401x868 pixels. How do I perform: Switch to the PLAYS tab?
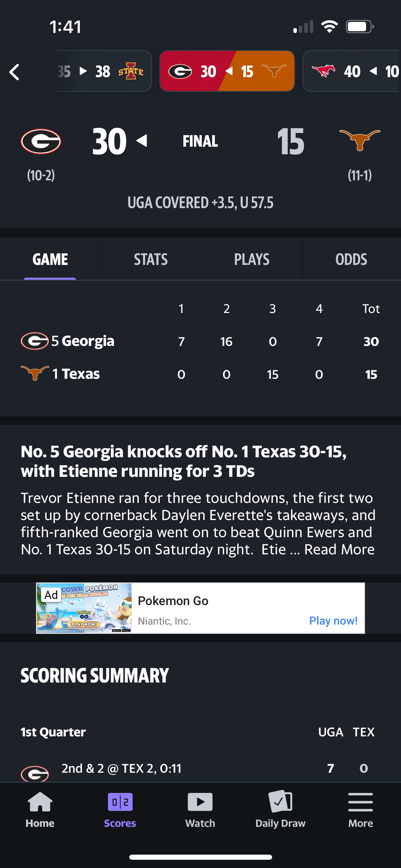252,260
